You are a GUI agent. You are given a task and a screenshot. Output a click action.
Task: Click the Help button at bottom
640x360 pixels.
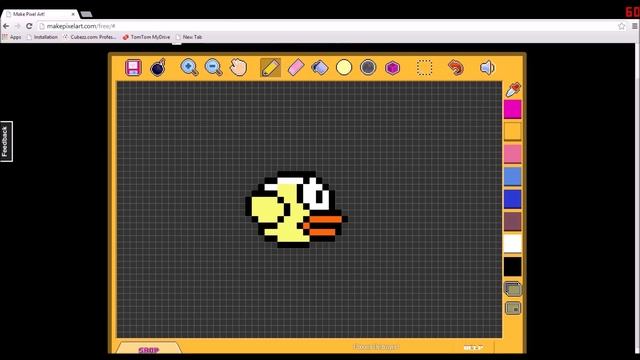[473, 348]
